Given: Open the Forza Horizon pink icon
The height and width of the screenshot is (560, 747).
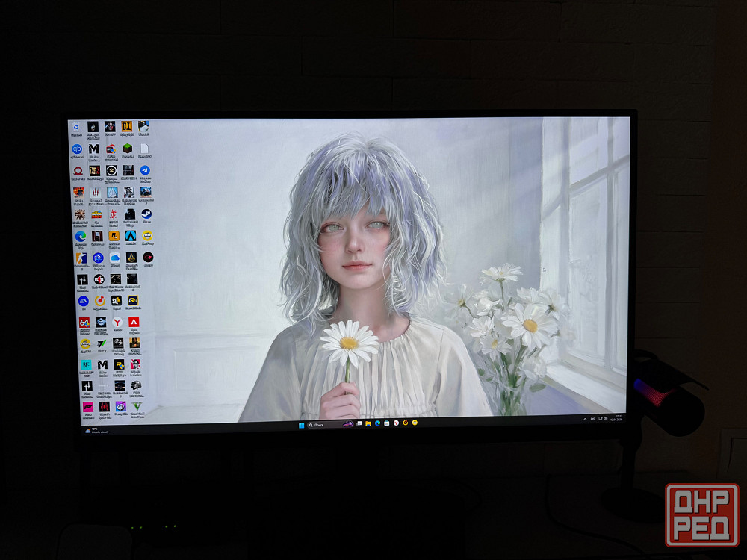Looking at the screenshot, I should point(88,407).
